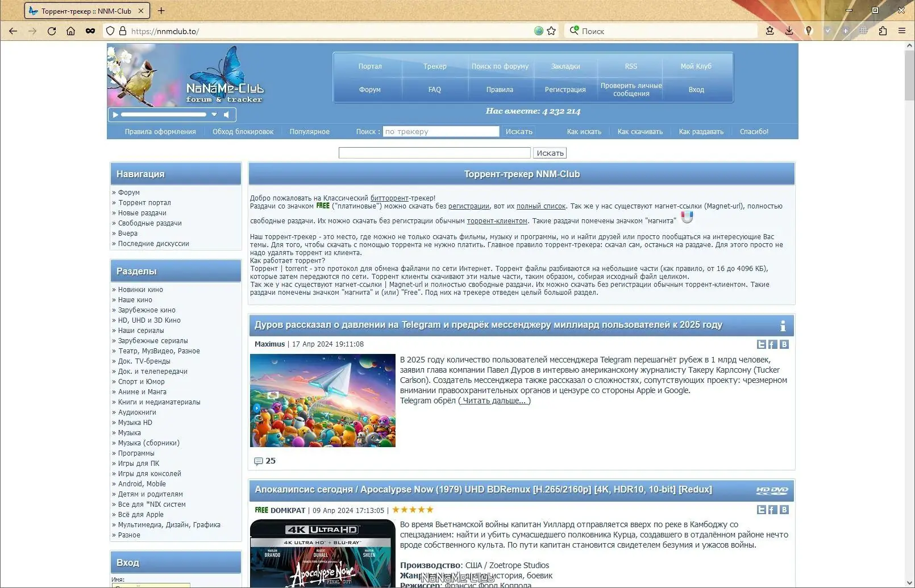Open the bookmarks tray star icon
Viewport: 915px width, 588px height.
[x=770, y=31]
